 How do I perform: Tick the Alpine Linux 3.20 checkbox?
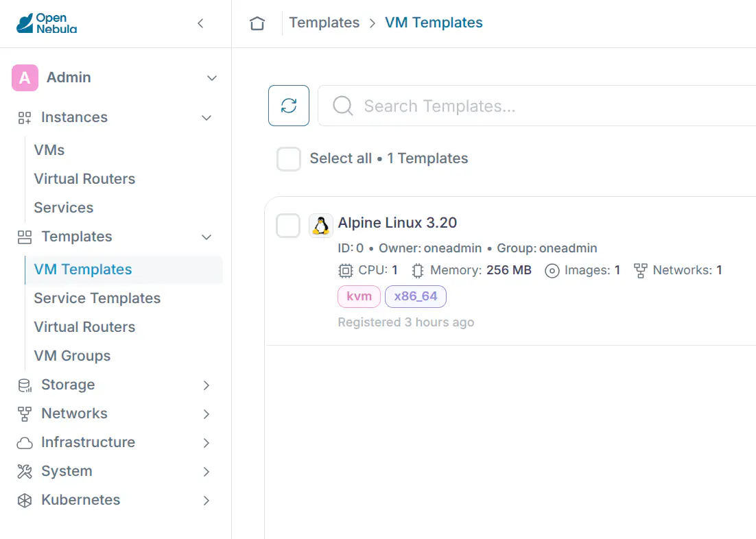(288, 226)
